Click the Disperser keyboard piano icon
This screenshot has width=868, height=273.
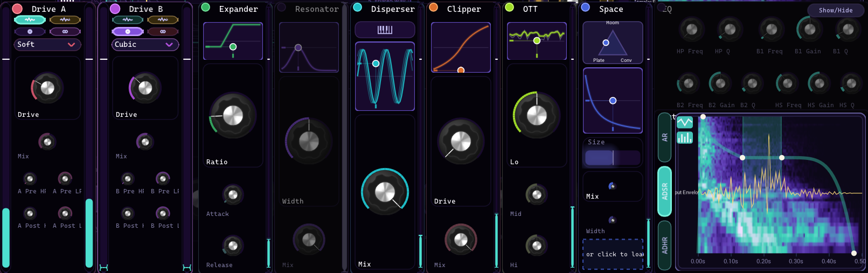(385, 30)
